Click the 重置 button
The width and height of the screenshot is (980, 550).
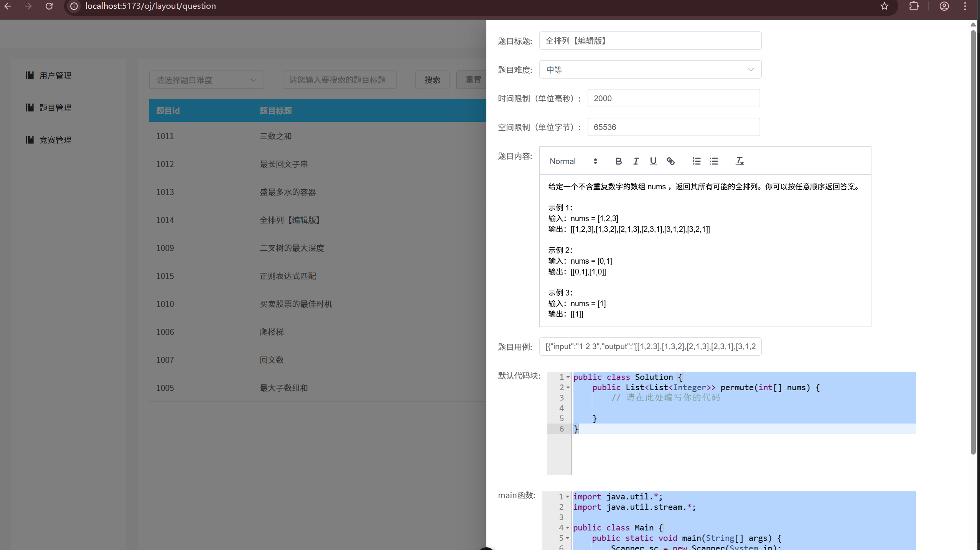point(473,79)
